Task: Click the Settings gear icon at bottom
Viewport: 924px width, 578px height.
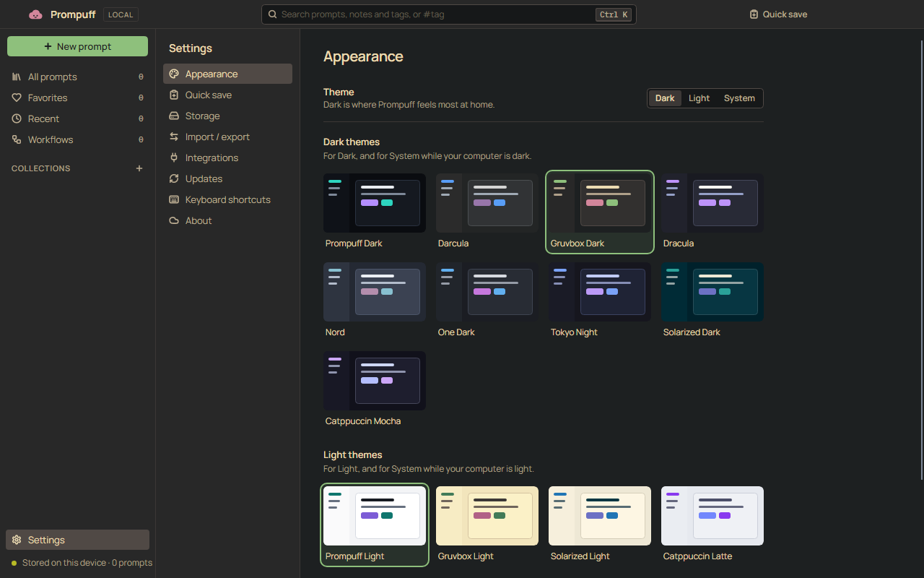Action: coord(17,540)
